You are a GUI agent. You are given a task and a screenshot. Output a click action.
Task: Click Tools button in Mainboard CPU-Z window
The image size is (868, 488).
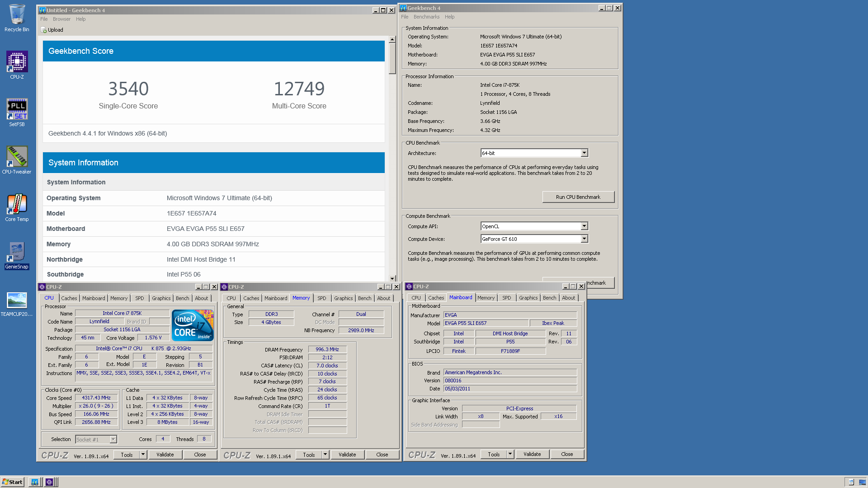[494, 454]
